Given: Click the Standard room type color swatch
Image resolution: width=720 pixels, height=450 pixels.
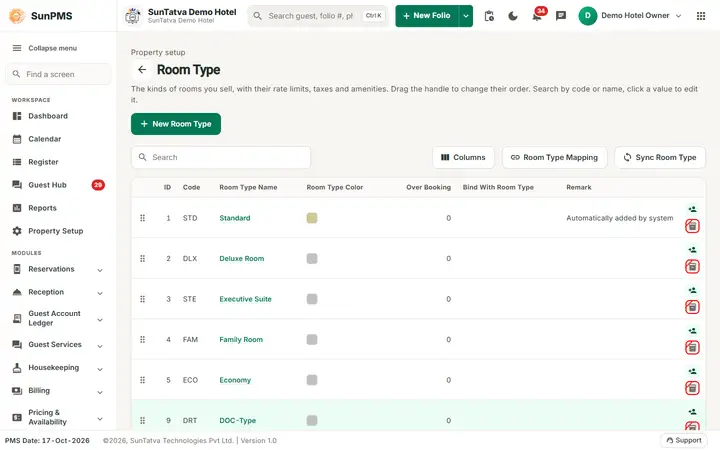Looking at the screenshot, I should click(x=312, y=218).
